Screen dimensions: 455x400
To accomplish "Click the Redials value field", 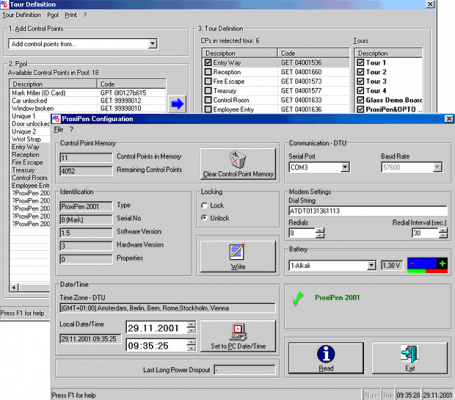I will [x=302, y=233].
